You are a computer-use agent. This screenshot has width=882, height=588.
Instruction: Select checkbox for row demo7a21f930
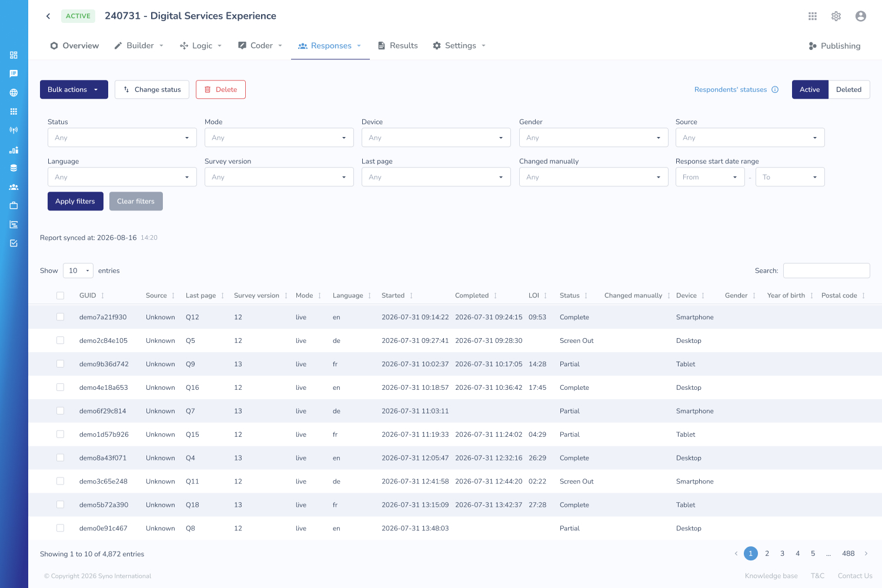(x=60, y=317)
